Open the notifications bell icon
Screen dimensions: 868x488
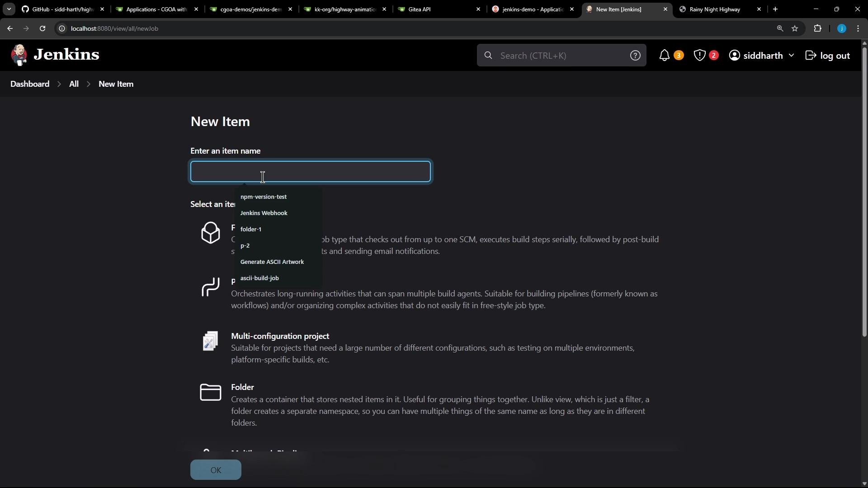click(664, 56)
